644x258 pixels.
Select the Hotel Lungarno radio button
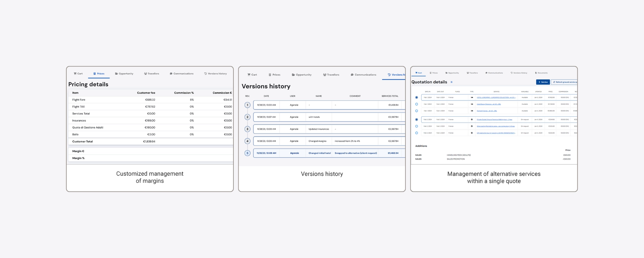point(417,97)
